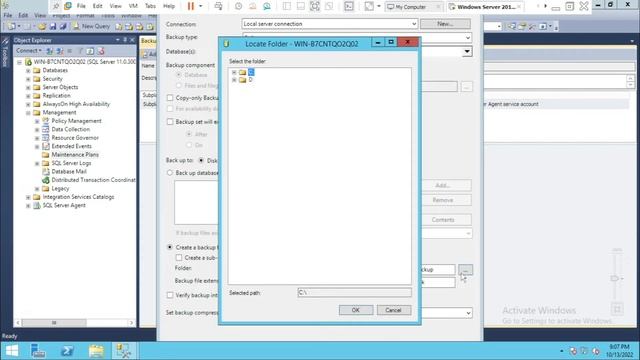Click Connect Object Explorer icon
The height and width of the screenshot is (360, 640).
click(x=50, y=51)
